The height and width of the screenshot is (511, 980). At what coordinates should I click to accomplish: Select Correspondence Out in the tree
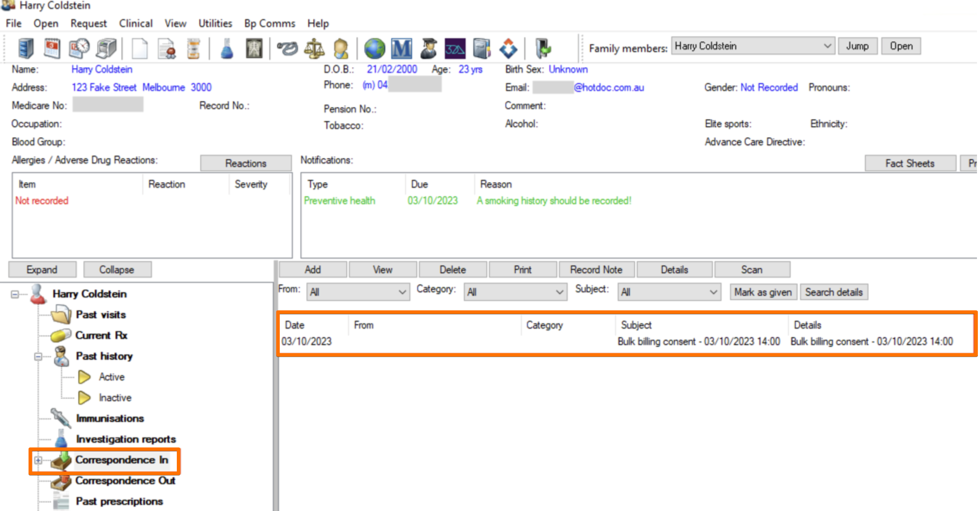[x=125, y=481]
